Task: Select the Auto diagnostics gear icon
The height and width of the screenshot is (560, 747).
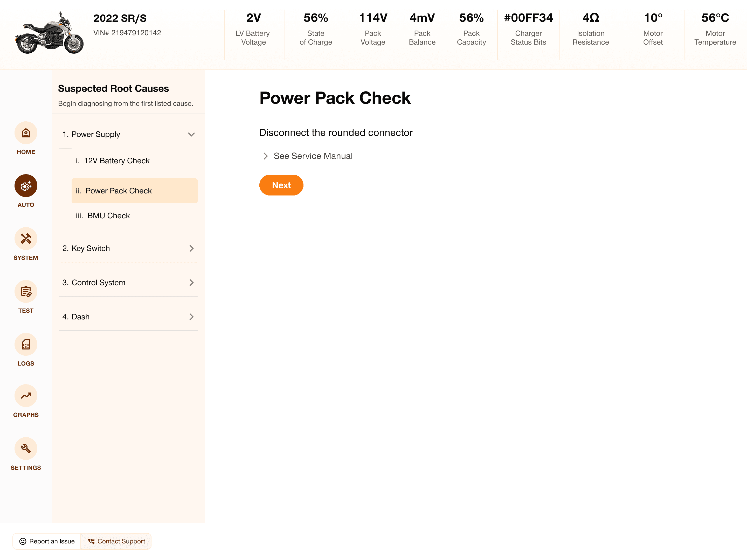Action: point(26,186)
